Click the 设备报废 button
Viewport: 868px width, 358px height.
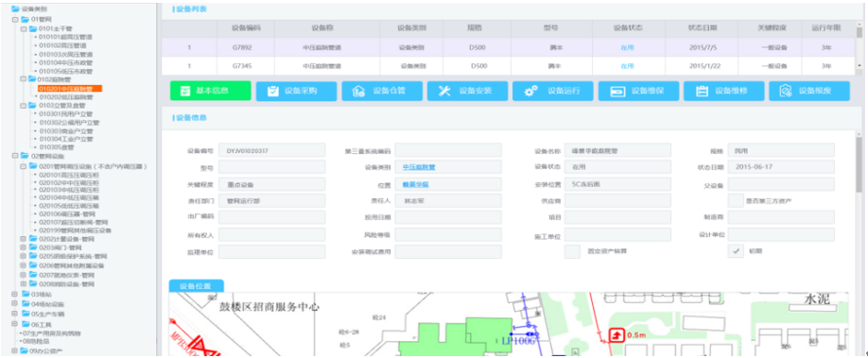pyautogui.click(x=809, y=92)
